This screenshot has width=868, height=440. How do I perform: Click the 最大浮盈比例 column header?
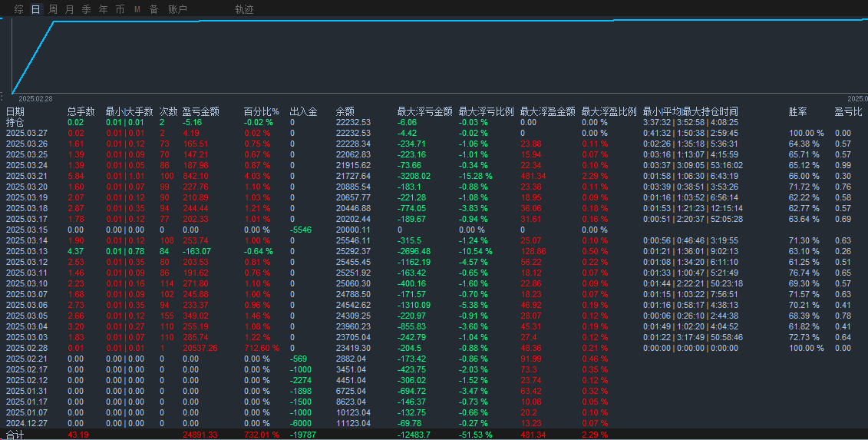(609, 111)
